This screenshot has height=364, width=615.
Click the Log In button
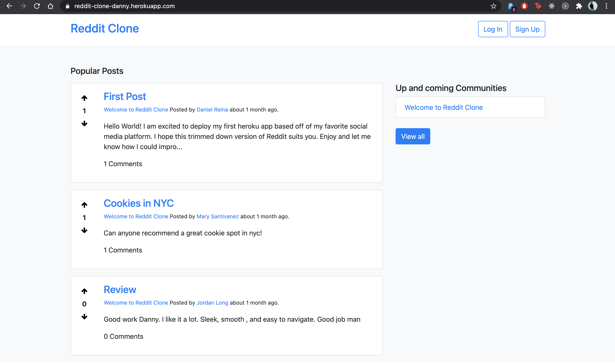click(492, 29)
